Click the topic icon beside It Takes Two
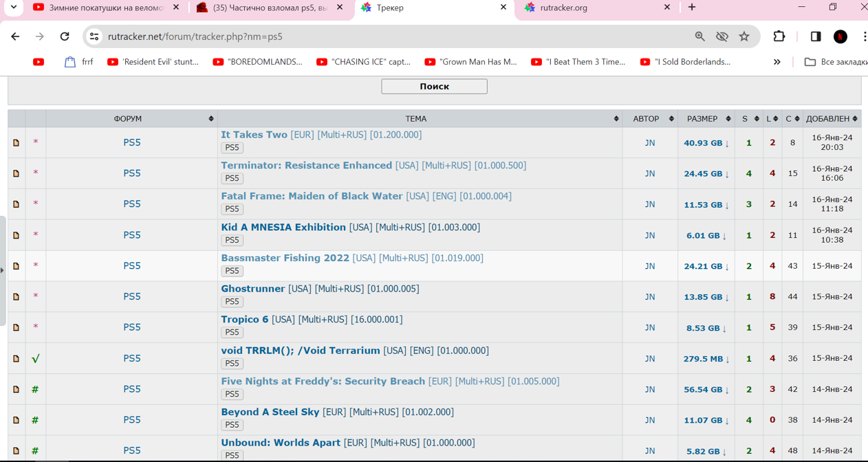Viewport: 868px width, 462px height. tap(17, 143)
